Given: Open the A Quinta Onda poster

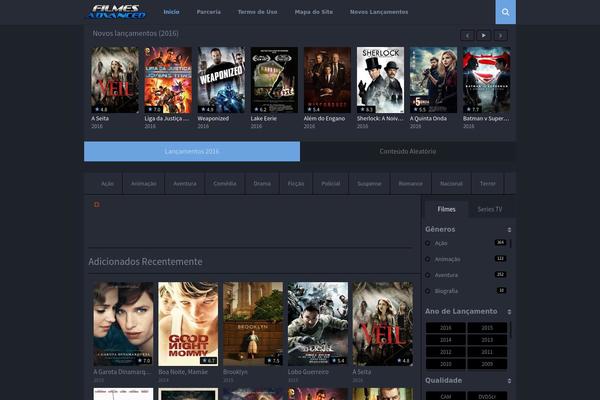Looking at the screenshot, I should pos(434,80).
